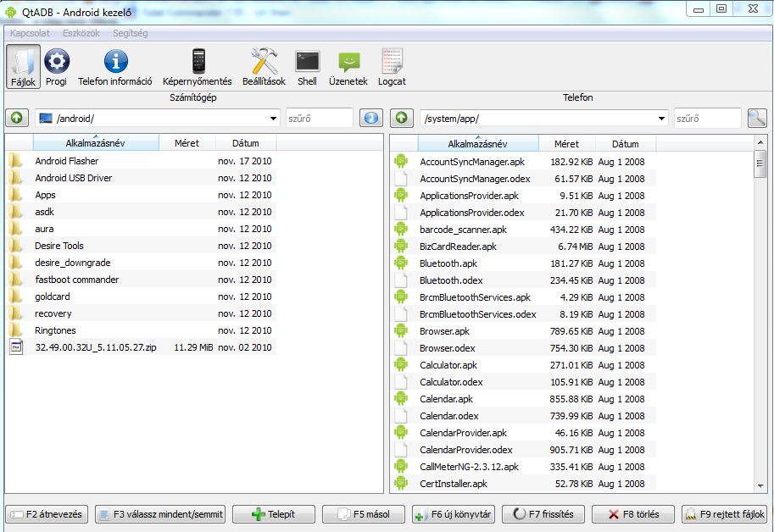Viewport: 774px width, 532px height.
Task: Go up one folder in Telefon pane
Action: pyautogui.click(x=401, y=118)
